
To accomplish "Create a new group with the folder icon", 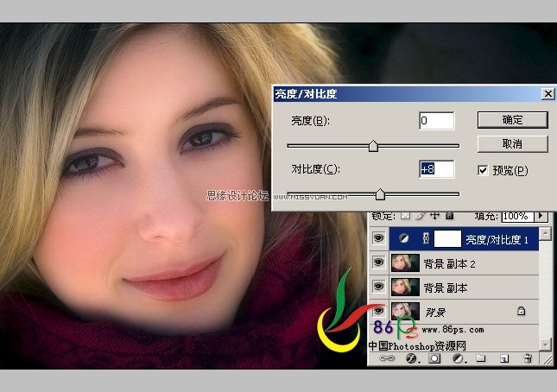I will coord(481,358).
